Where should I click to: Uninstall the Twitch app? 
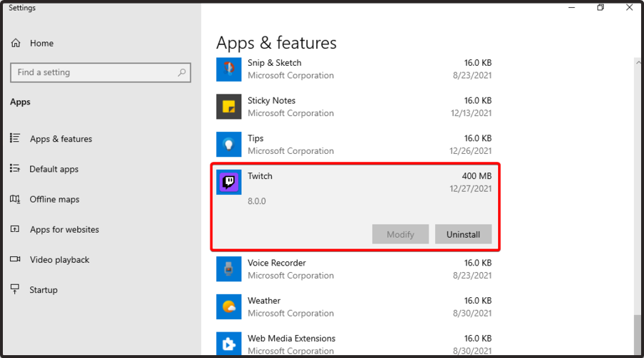463,234
